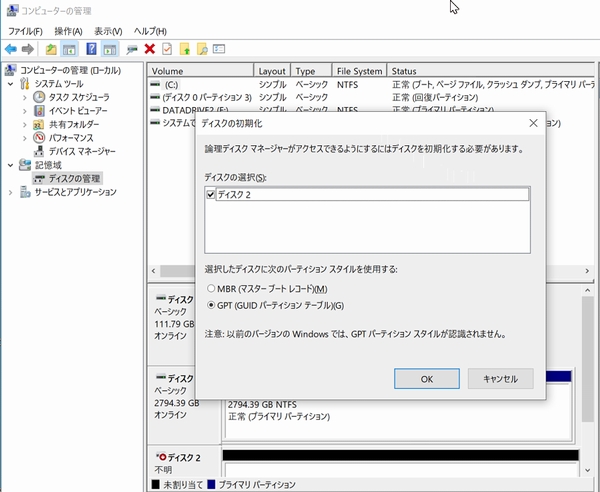Viewport: 600px width, 492px height.
Task: Sort by the File System column header
Action: click(x=359, y=71)
